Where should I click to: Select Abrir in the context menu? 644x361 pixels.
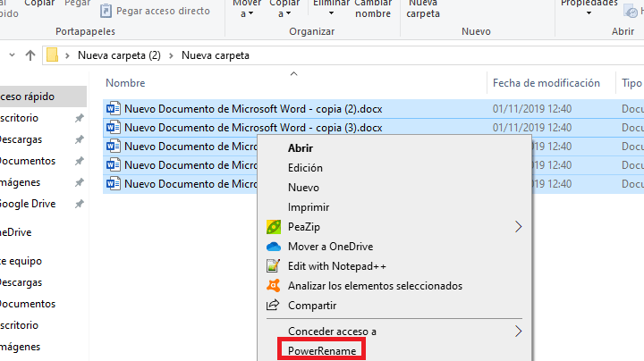pos(300,148)
